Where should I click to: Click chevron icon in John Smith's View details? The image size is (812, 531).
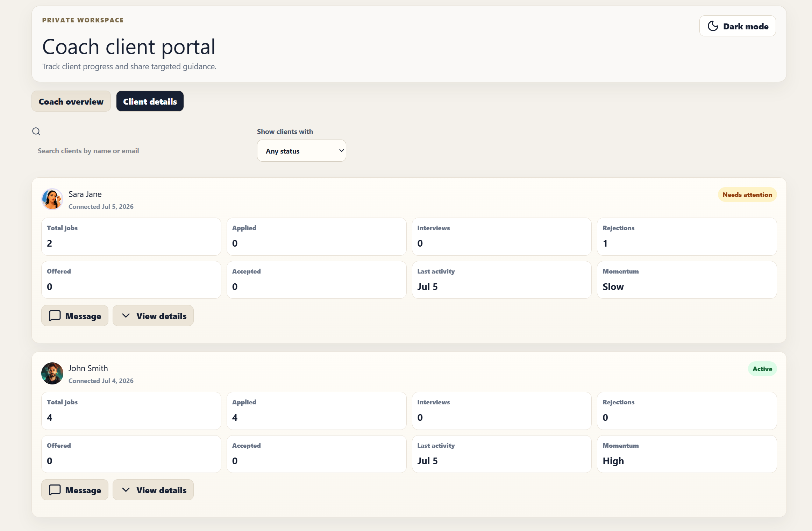point(126,490)
